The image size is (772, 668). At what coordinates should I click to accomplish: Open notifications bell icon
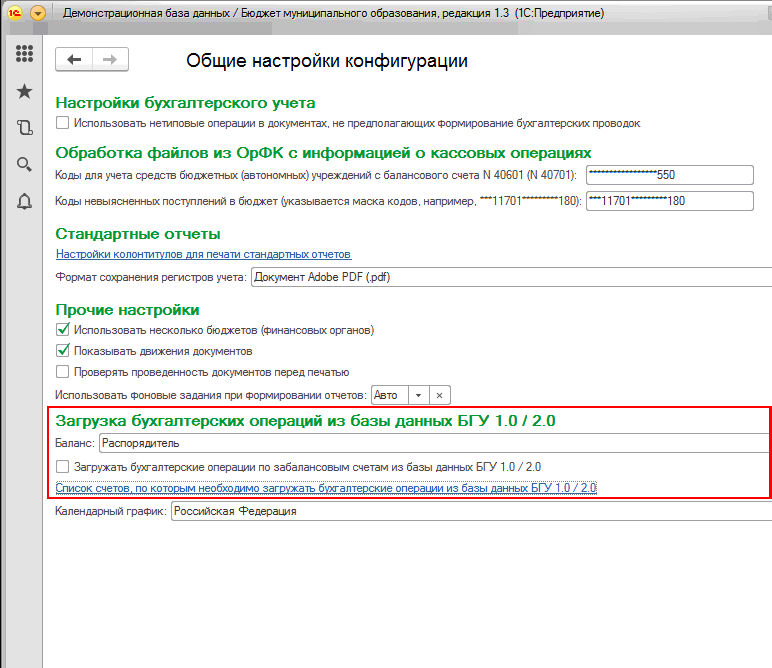(25, 201)
